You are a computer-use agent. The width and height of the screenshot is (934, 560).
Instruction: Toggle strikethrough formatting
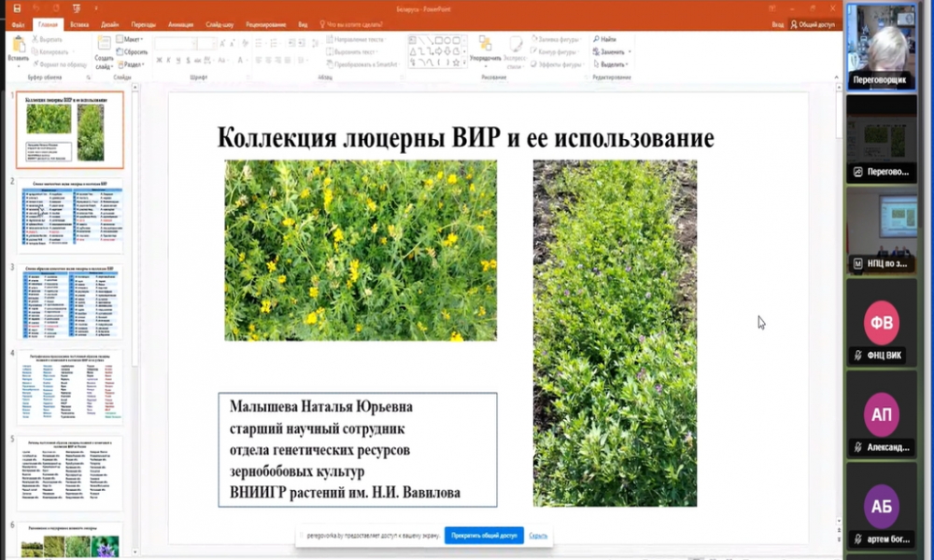click(197, 60)
